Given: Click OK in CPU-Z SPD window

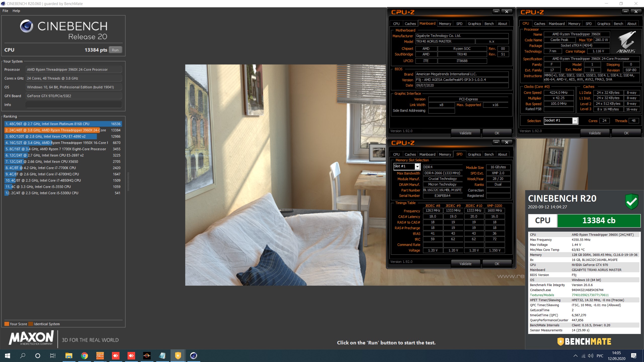Looking at the screenshot, I should pos(497,264).
